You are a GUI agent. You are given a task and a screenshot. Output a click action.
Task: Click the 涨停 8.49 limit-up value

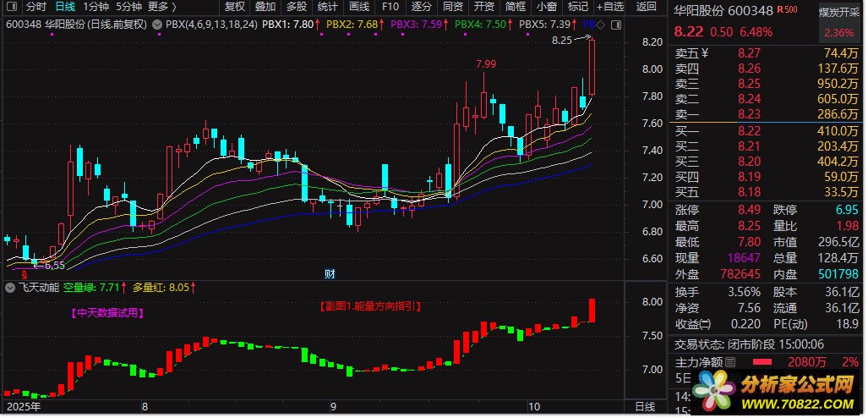coord(749,211)
